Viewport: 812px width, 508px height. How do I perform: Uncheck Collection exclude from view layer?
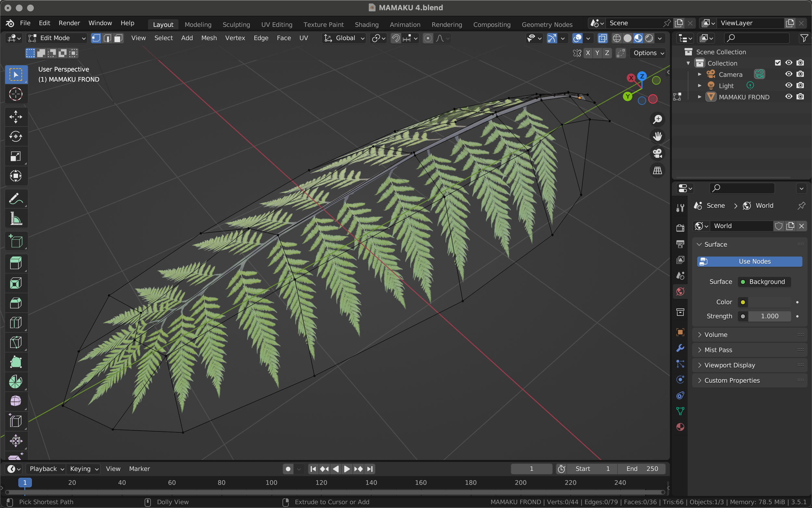click(778, 63)
